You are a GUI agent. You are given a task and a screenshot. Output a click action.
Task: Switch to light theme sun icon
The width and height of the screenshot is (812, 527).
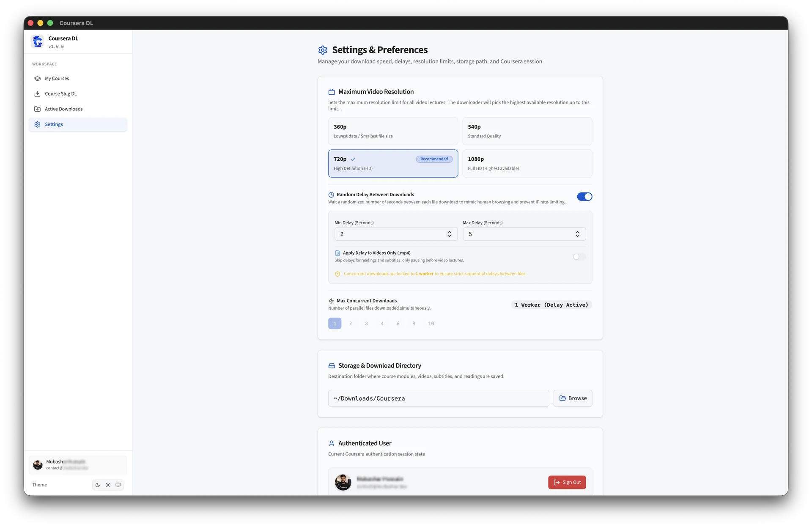(108, 485)
